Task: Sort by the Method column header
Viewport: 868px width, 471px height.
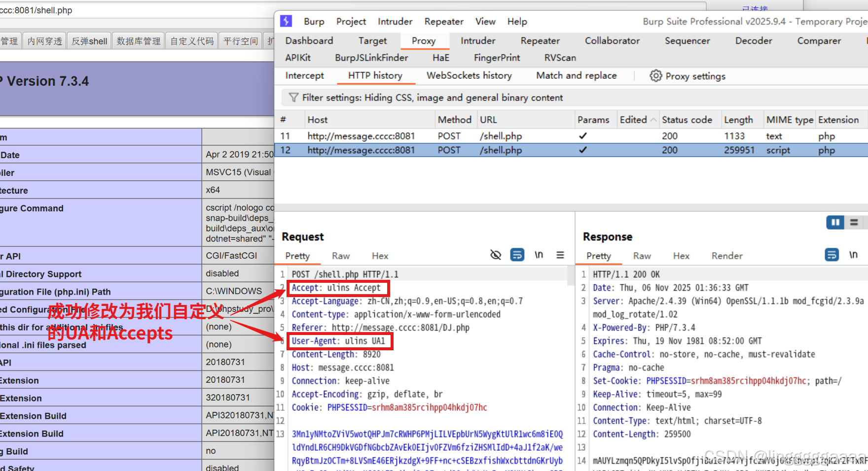Action: coord(455,120)
